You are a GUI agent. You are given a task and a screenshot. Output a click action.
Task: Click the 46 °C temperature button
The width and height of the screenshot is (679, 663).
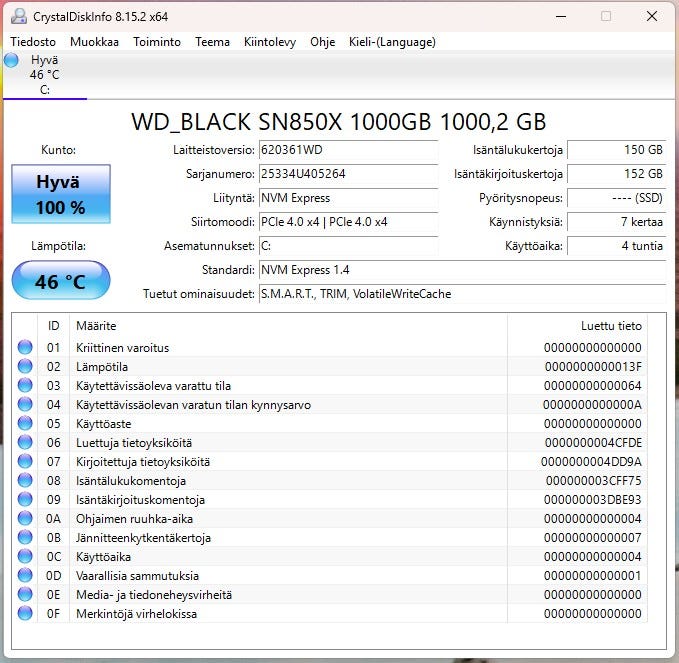coord(60,281)
